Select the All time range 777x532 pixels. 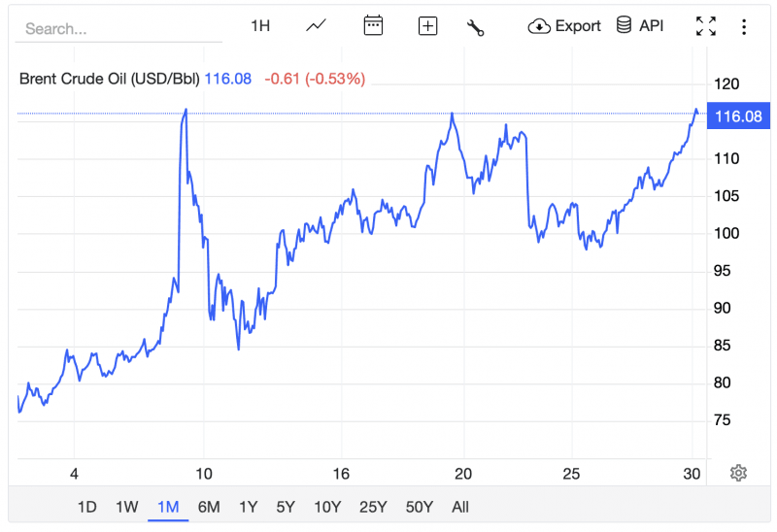459,507
